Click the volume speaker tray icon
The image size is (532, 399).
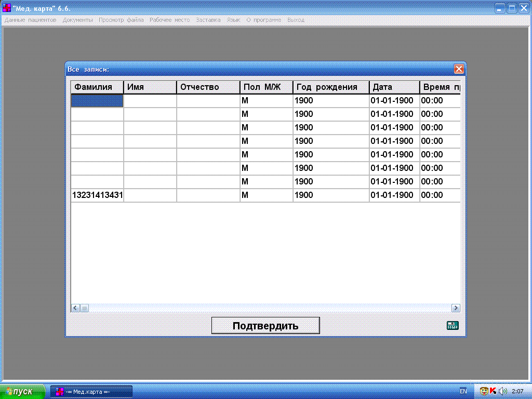point(502,391)
